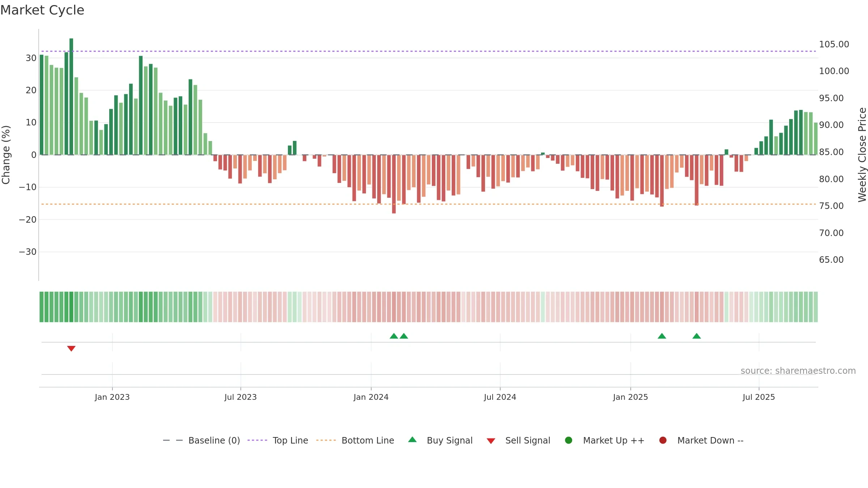Click the Change (%) axis title
The height and width of the screenshot is (488, 868).
coord(6,155)
